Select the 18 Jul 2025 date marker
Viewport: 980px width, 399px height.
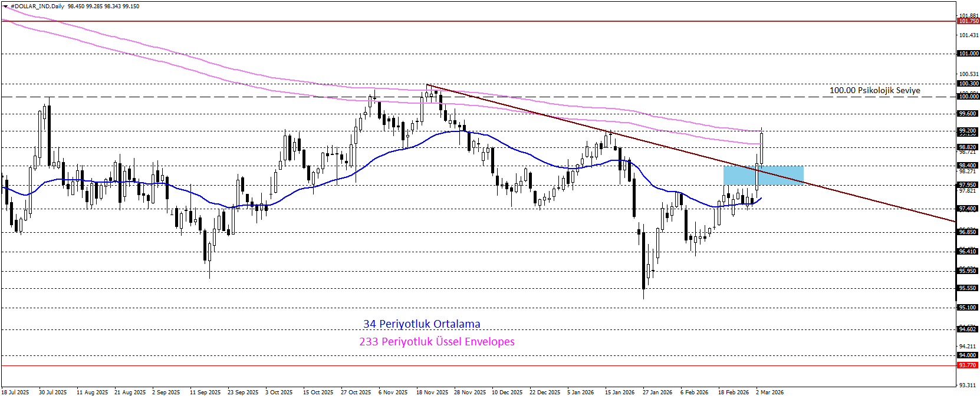[x=15, y=393]
